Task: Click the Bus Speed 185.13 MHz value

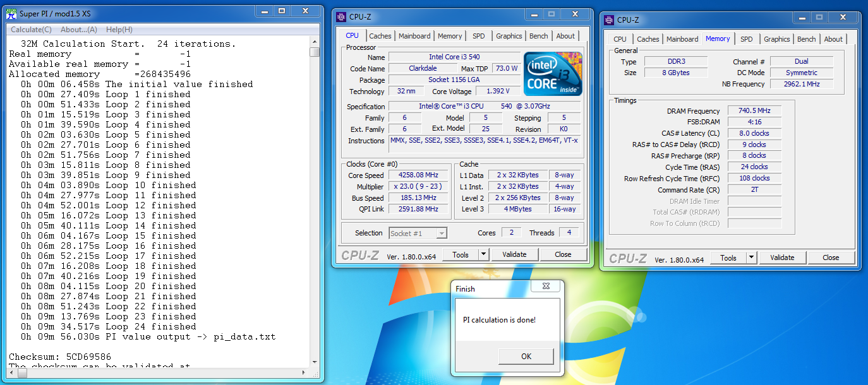Action: point(418,198)
